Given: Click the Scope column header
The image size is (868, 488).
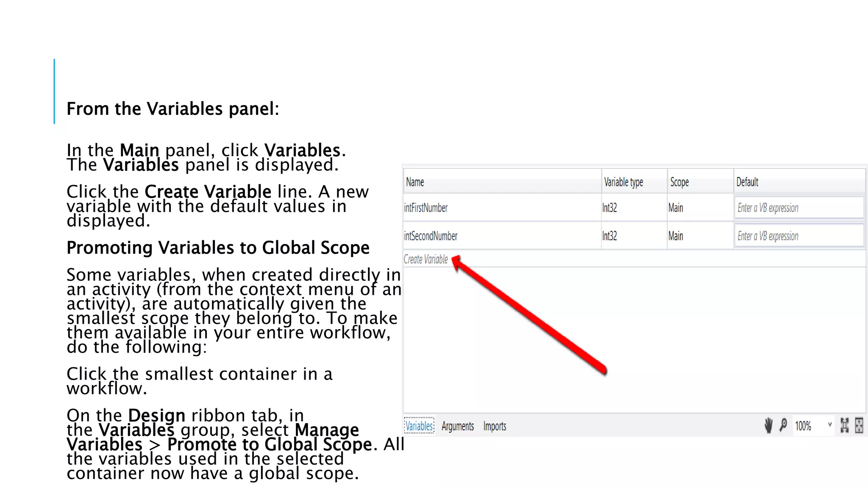Looking at the screenshot, I should pyautogui.click(x=679, y=182).
